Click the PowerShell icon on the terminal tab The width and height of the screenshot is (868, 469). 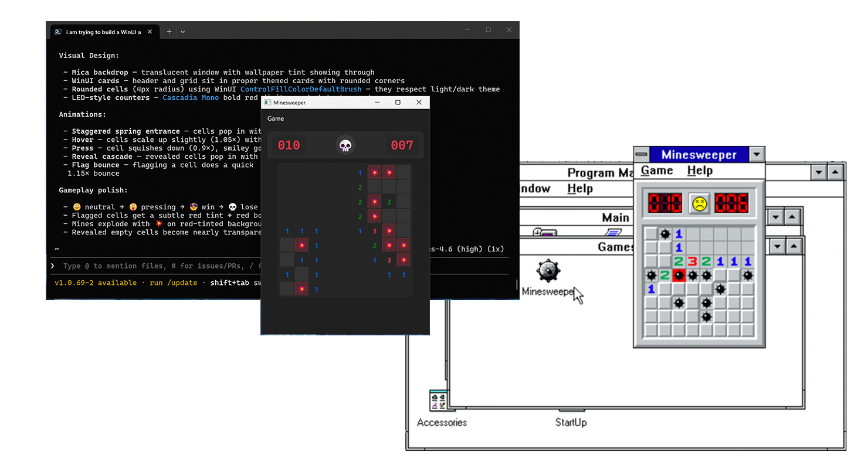point(59,32)
